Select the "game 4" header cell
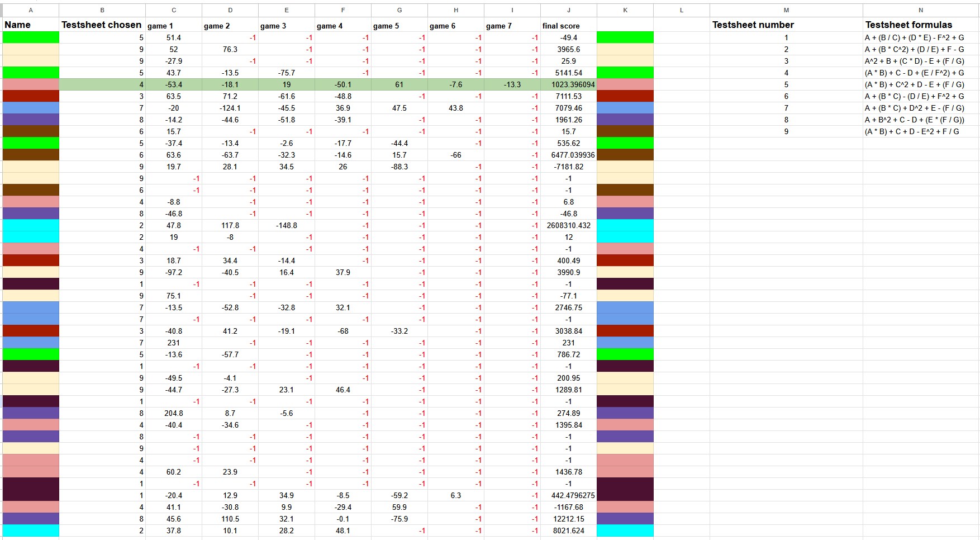The width and height of the screenshot is (980, 540). tap(343, 25)
